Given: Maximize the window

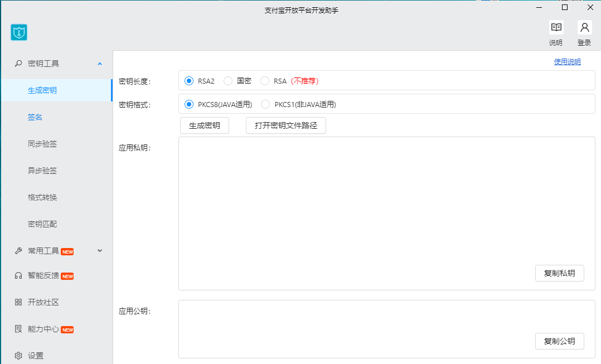Looking at the screenshot, I should [x=565, y=7].
